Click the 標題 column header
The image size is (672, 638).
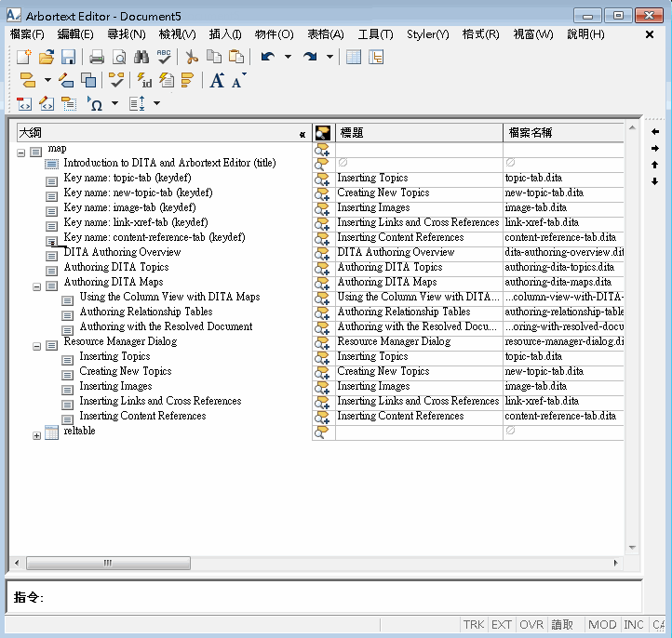tap(419, 133)
